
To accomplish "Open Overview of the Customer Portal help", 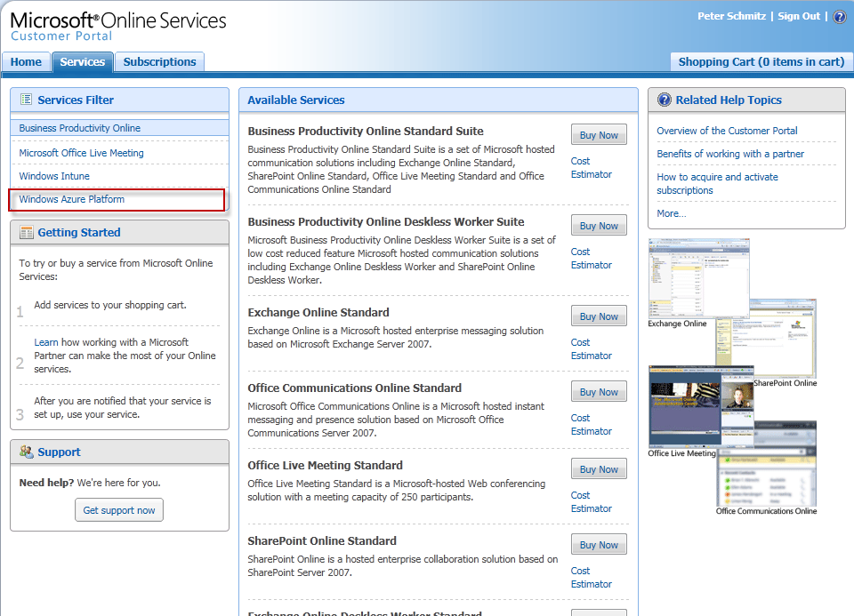I will (727, 131).
